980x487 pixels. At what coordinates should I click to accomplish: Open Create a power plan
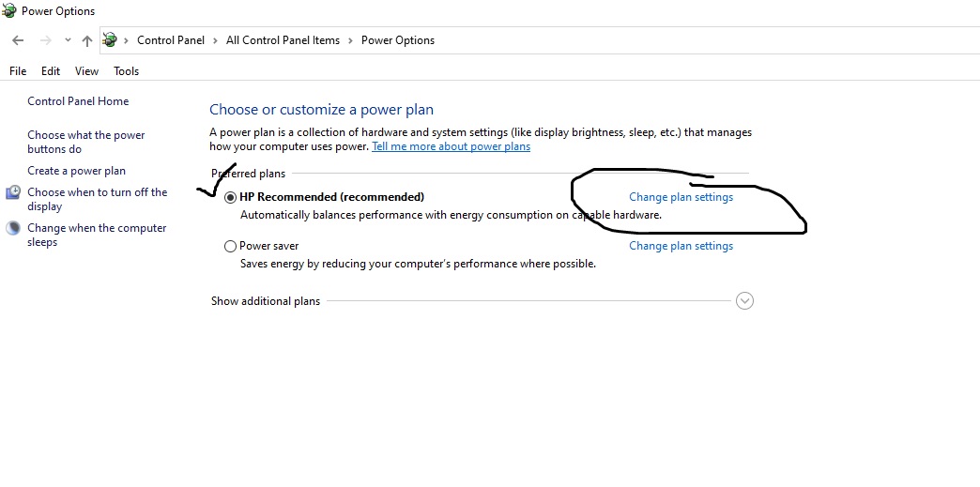point(76,171)
